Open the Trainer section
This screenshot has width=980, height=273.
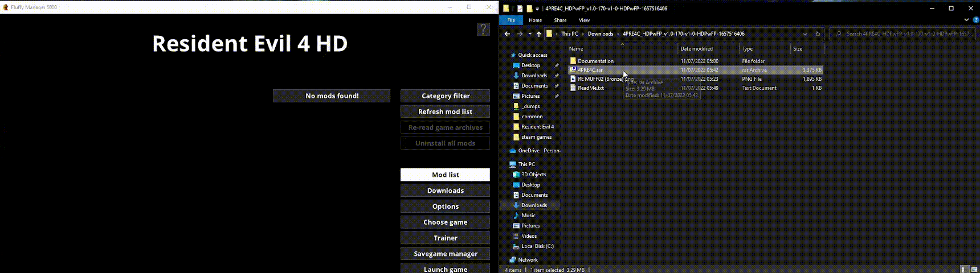(445, 238)
